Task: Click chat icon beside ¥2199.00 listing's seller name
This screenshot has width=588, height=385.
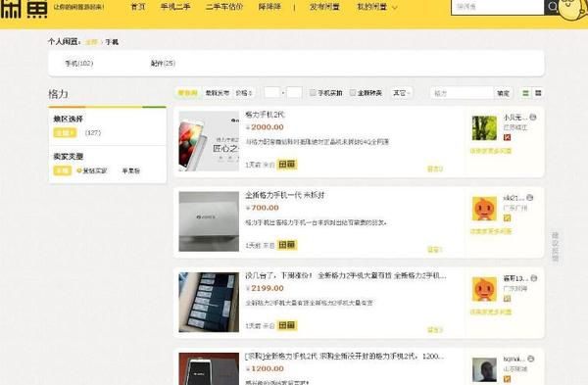Action: click(x=534, y=278)
